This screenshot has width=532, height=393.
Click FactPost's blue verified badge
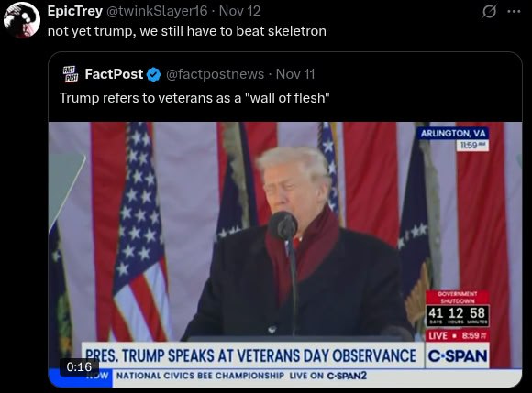pyautogui.click(x=154, y=74)
